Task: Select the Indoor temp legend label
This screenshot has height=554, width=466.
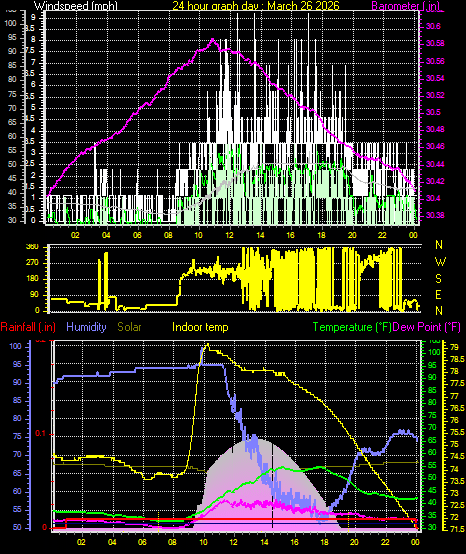Action: tap(200, 327)
